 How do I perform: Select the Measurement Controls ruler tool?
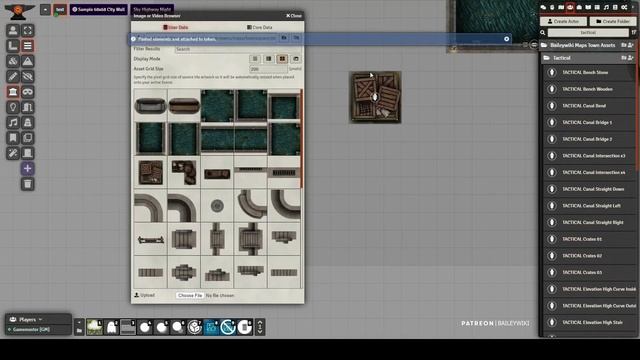tap(13, 46)
